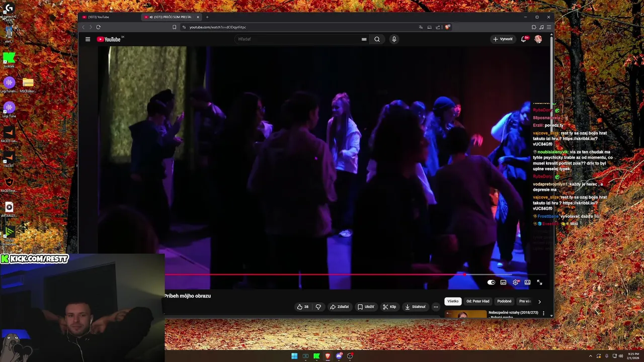
Task: Open the kicktalk desktop icon
Action: click(x=9, y=60)
